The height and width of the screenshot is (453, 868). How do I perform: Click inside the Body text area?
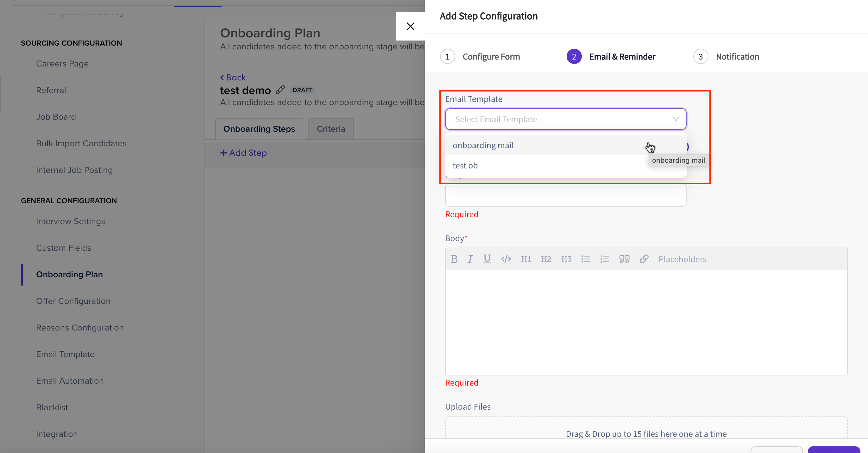[x=646, y=322]
